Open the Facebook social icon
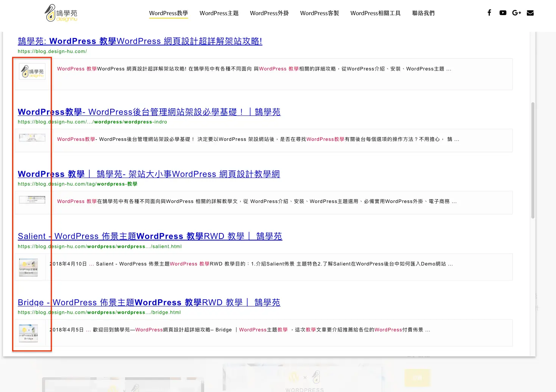 click(489, 12)
